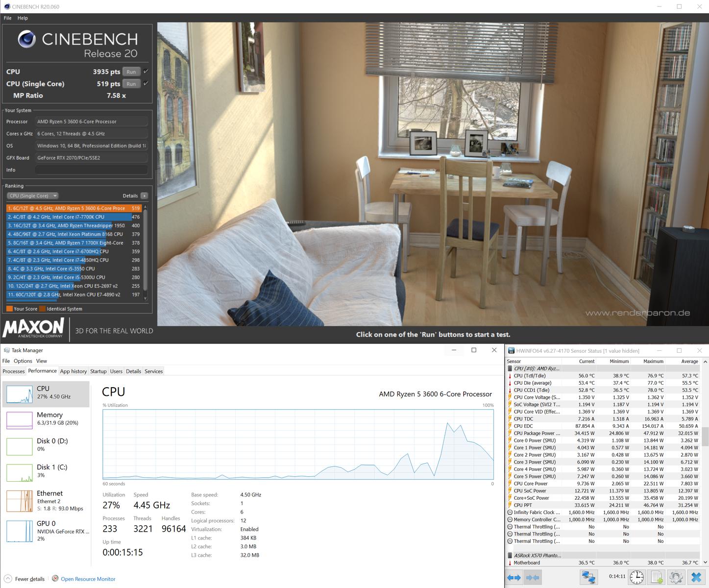Select ranking entry Ryzen 5 3600 score 519
The image size is (709, 588).
pos(74,208)
